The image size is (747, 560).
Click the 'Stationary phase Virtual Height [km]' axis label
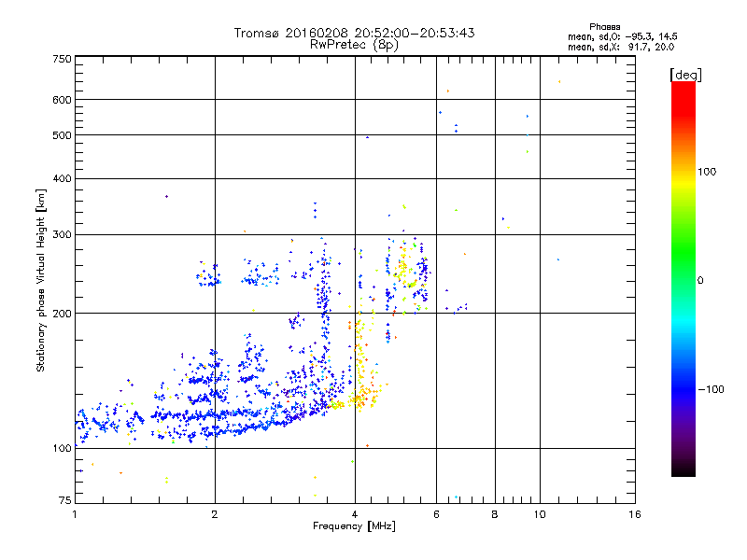[40, 280]
